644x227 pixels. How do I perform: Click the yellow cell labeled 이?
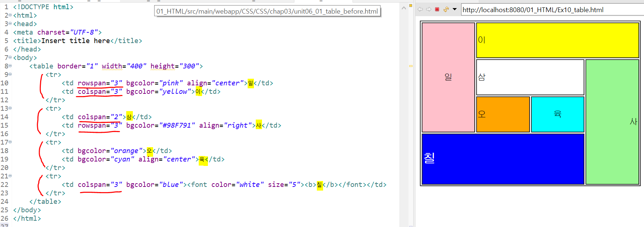558,40
